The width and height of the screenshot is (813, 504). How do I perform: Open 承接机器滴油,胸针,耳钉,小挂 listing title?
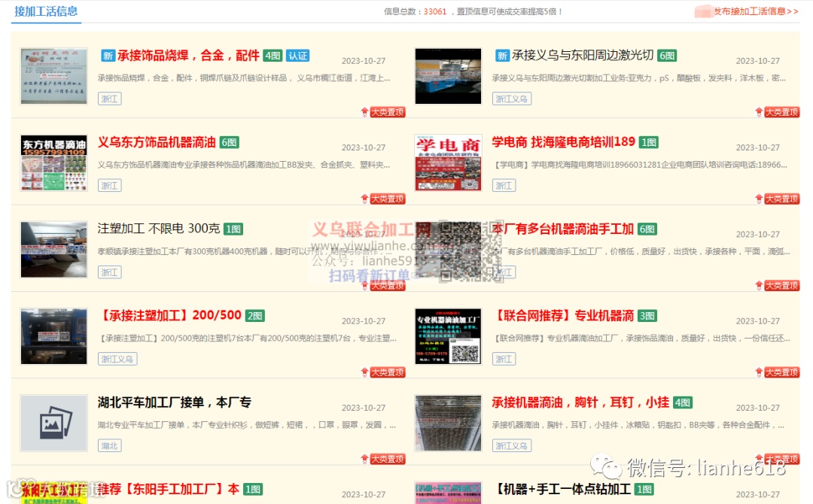(580, 402)
